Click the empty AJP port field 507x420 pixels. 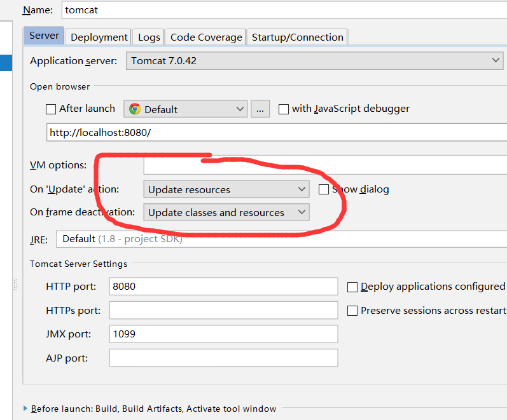(224, 358)
